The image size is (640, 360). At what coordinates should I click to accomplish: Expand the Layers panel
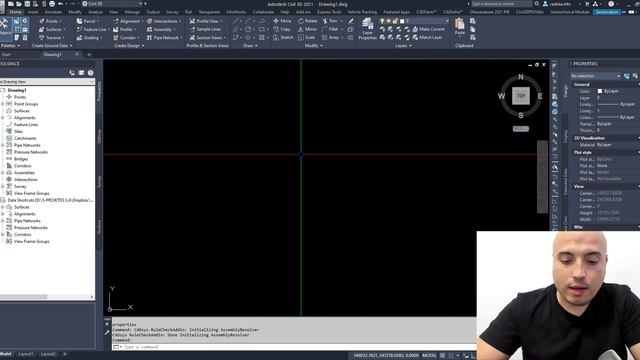(403, 46)
